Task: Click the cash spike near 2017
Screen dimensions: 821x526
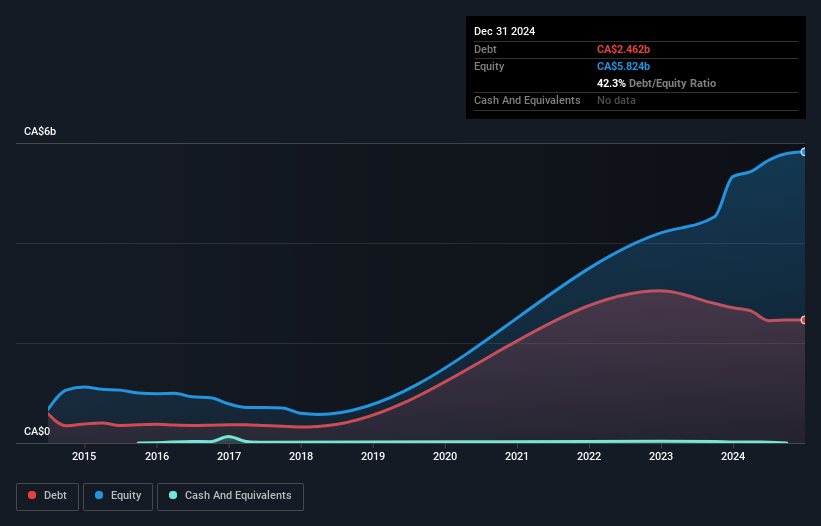Action: click(x=229, y=437)
